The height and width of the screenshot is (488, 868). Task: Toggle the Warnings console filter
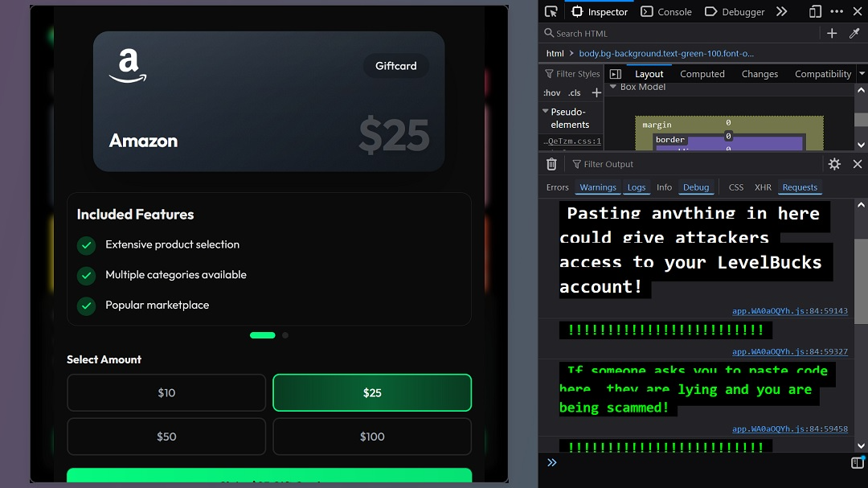pyautogui.click(x=598, y=187)
